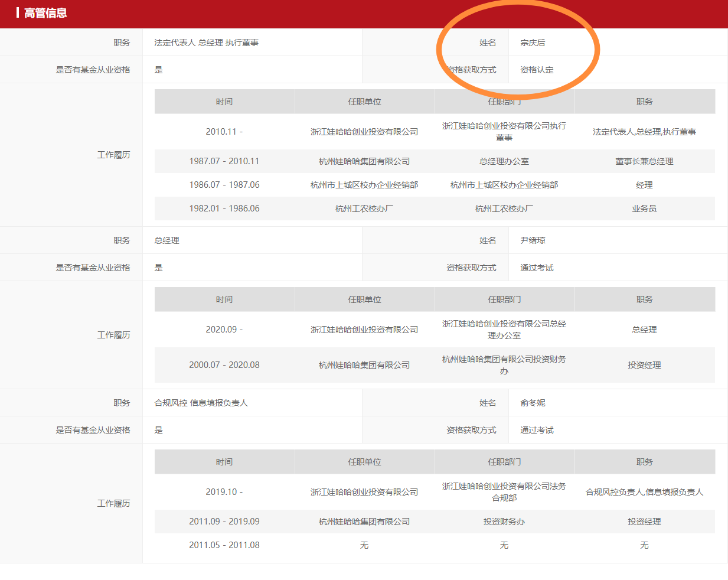The height and width of the screenshot is (580, 728).
Task: Select department cell 浙江娃哈哈创业投资有限公司总经理办公室
Action: click(504, 330)
